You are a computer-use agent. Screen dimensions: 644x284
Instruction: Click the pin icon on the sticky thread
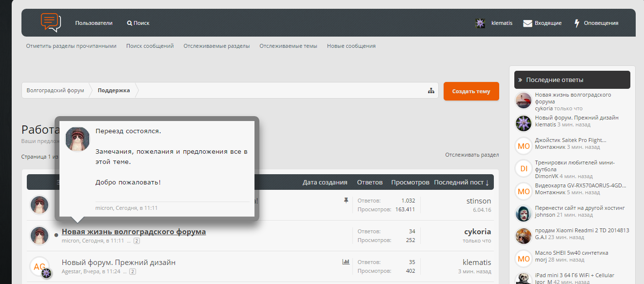[x=346, y=200]
